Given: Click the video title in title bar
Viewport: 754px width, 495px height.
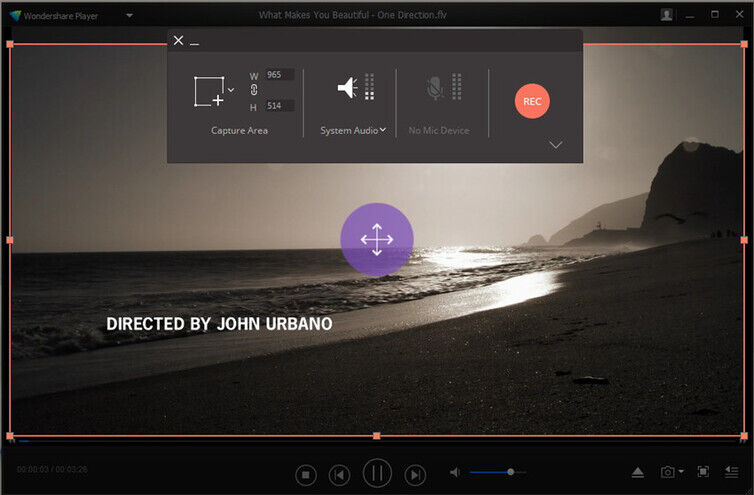Looking at the screenshot, I should coord(352,15).
